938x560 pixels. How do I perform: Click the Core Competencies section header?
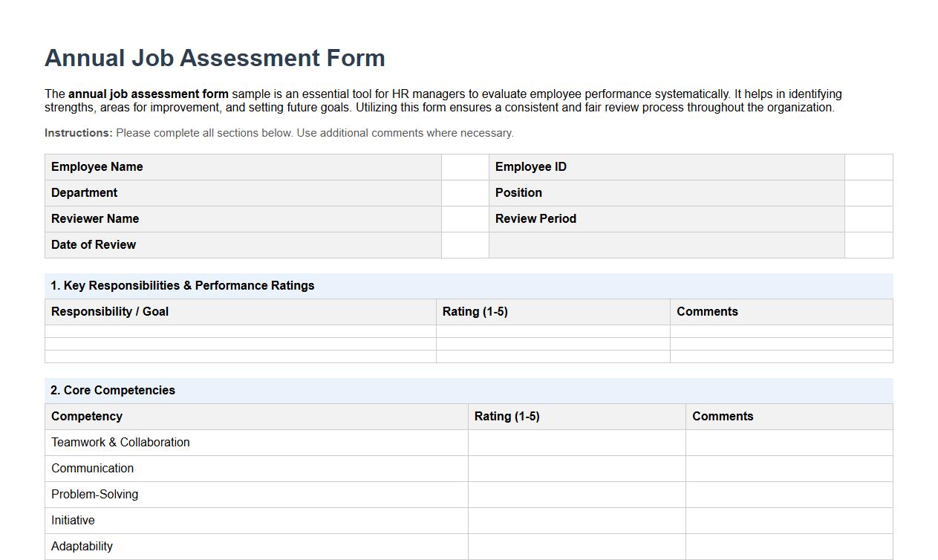click(112, 390)
